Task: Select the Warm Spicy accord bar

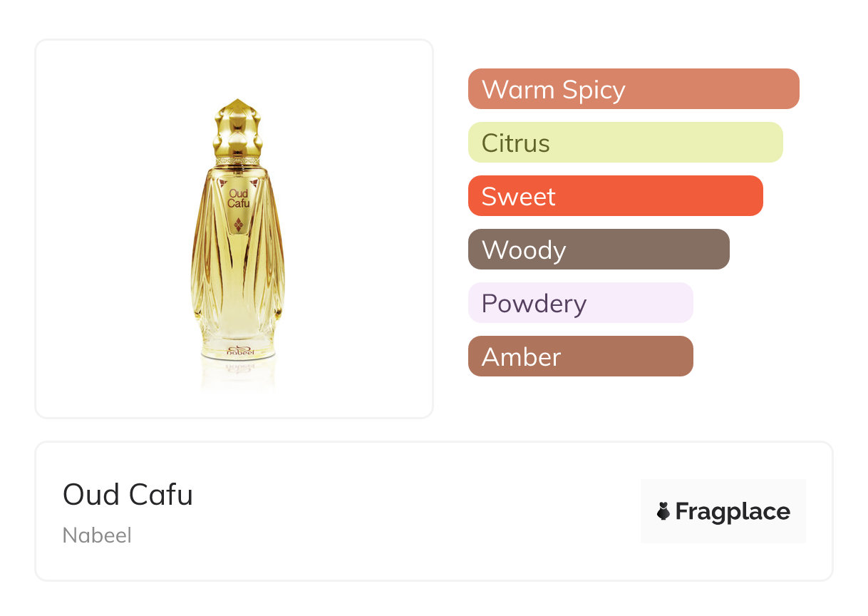Action: (633, 89)
